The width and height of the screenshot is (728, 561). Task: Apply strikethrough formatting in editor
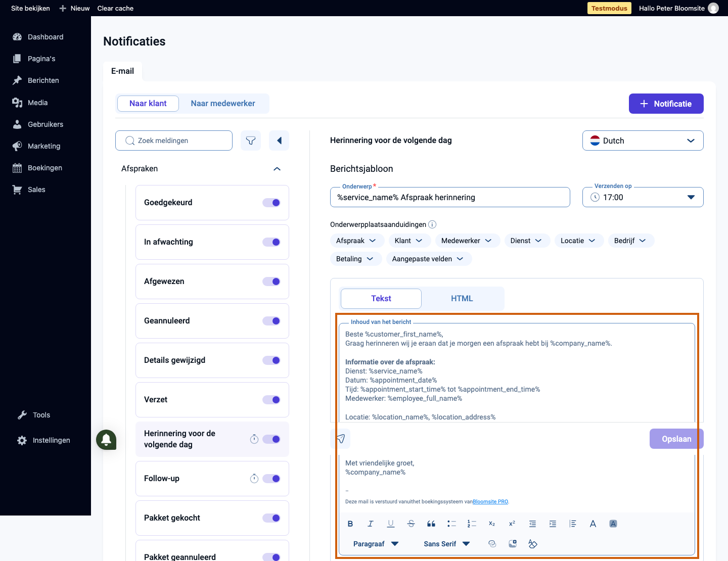411,524
